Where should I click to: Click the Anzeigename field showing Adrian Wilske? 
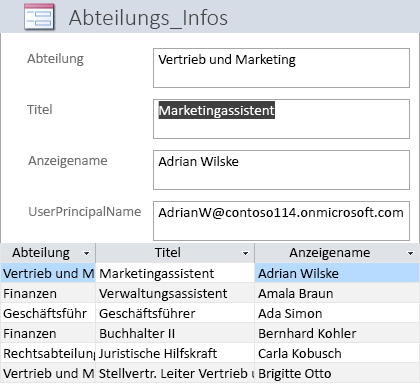pos(281,170)
